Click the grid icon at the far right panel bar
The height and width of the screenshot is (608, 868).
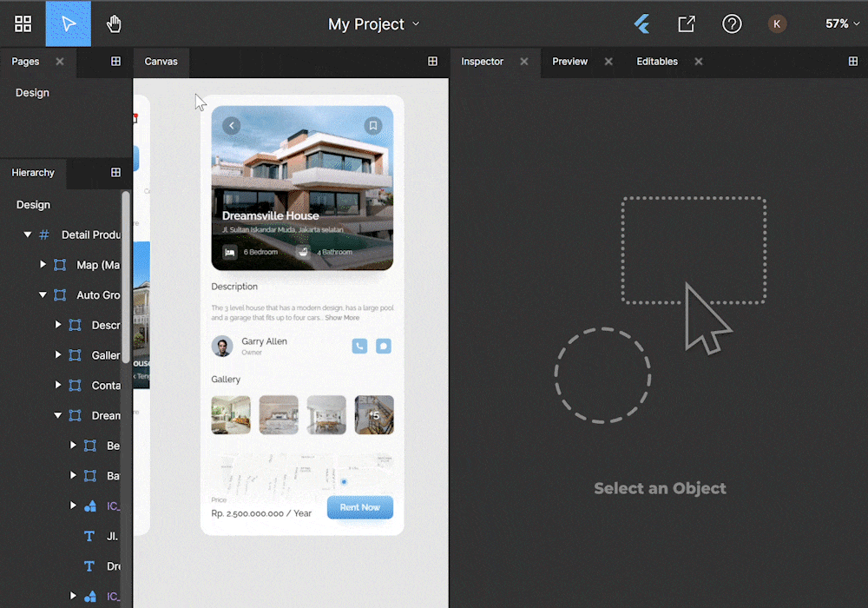tap(853, 61)
